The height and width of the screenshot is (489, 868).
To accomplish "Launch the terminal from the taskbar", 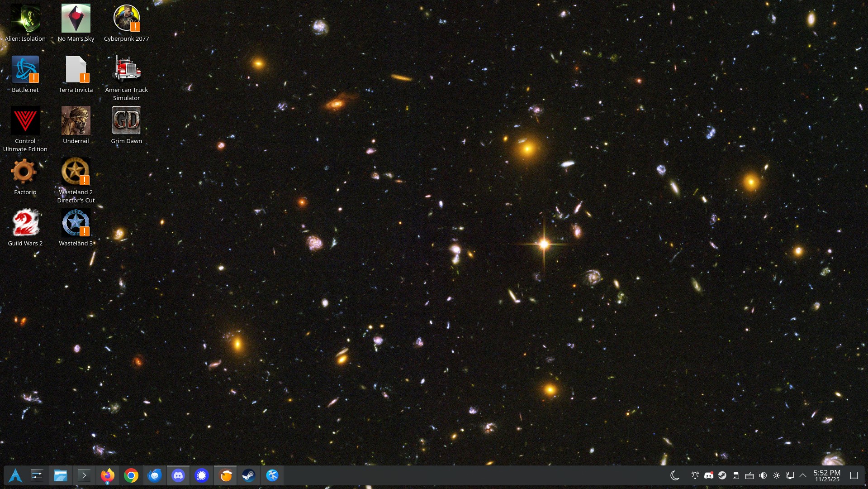I will [x=84, y=475].
